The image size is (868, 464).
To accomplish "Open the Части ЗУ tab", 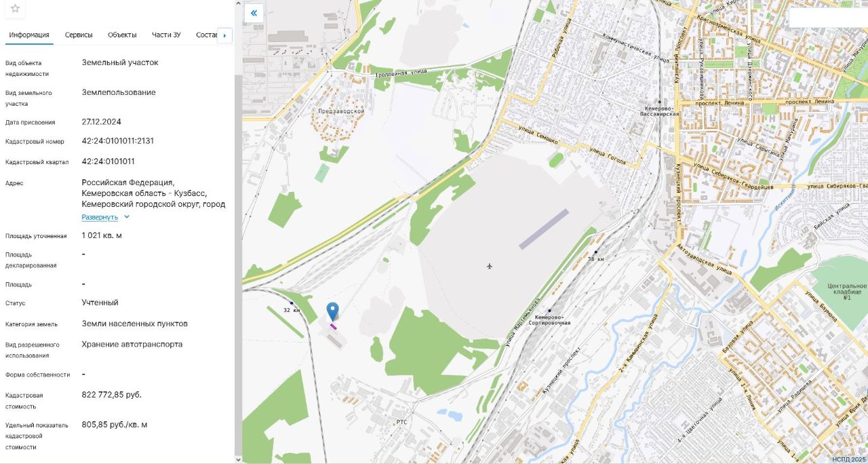I will point(166,35).
